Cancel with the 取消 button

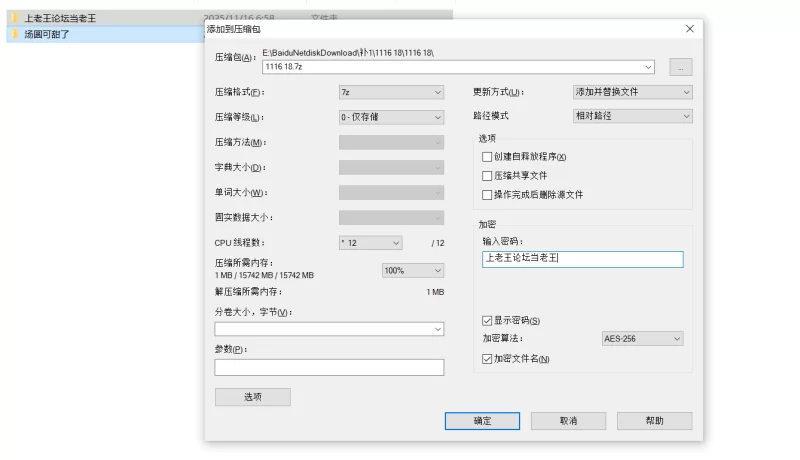[568, 421]
